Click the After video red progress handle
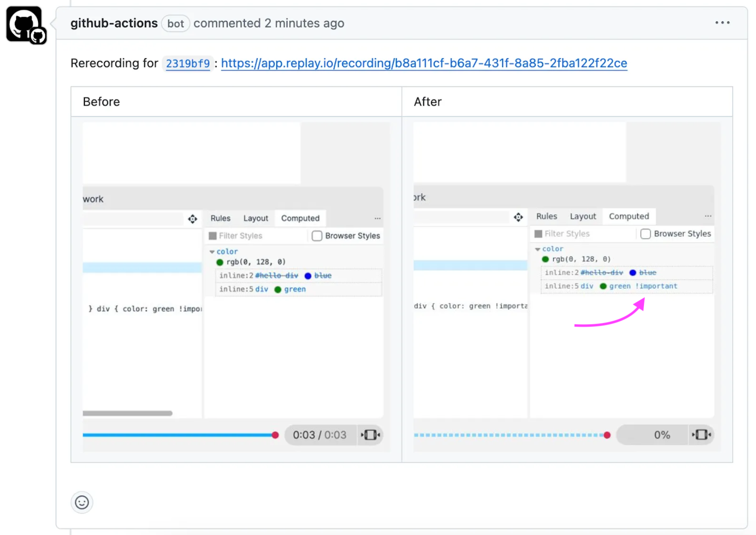The width and height of the screenshot is (756, 535). pos(607,435)
